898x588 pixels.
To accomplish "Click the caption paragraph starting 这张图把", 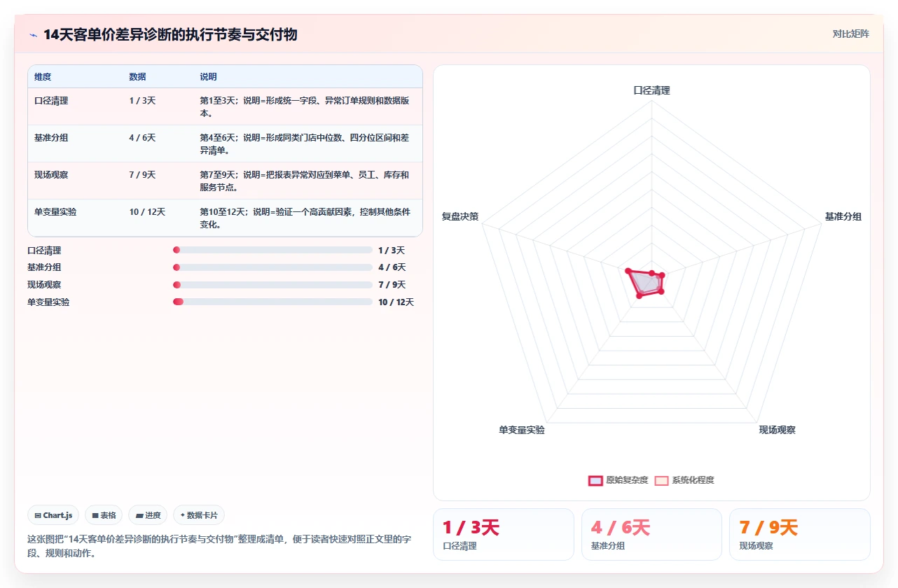I will point(219,546).
